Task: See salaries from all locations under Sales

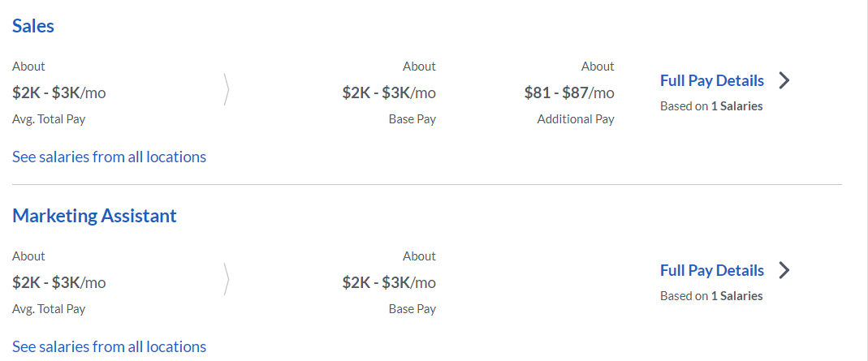Action: (109, 157)
